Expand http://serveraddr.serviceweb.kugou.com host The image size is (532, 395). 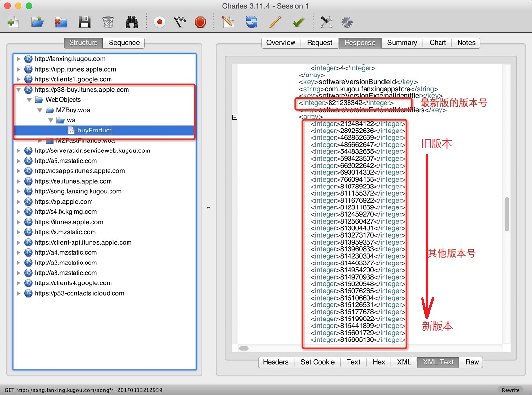[18, 151]
